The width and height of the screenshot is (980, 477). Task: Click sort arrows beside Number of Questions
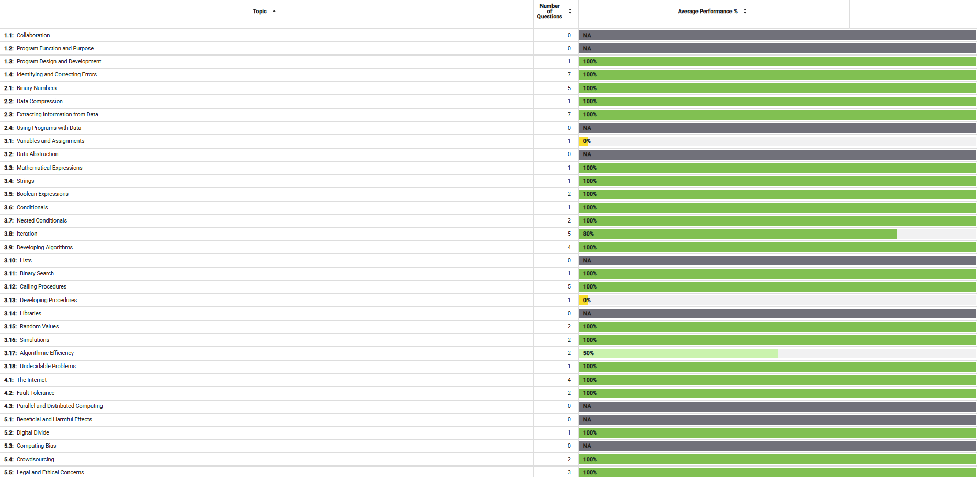[570, 11]
